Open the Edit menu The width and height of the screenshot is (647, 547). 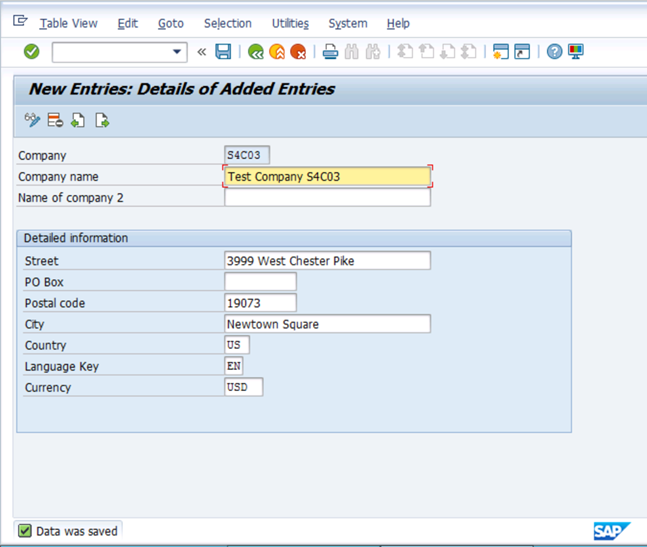128,24
